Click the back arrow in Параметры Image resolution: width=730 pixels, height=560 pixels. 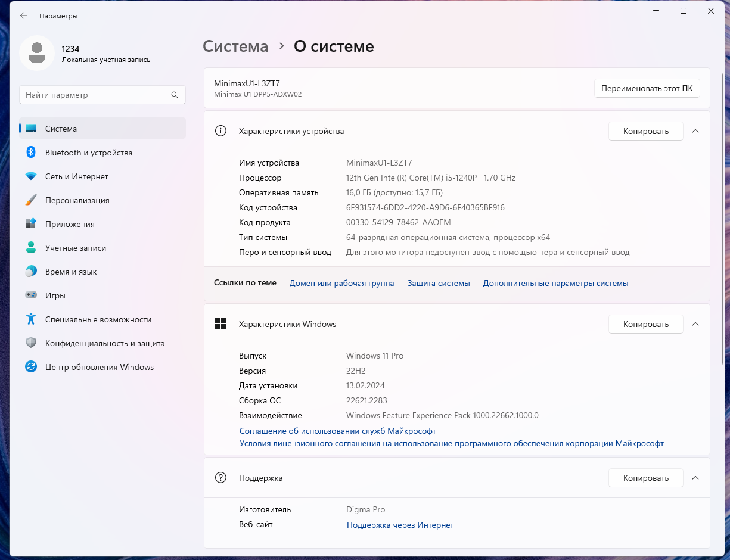coord(24,16)
